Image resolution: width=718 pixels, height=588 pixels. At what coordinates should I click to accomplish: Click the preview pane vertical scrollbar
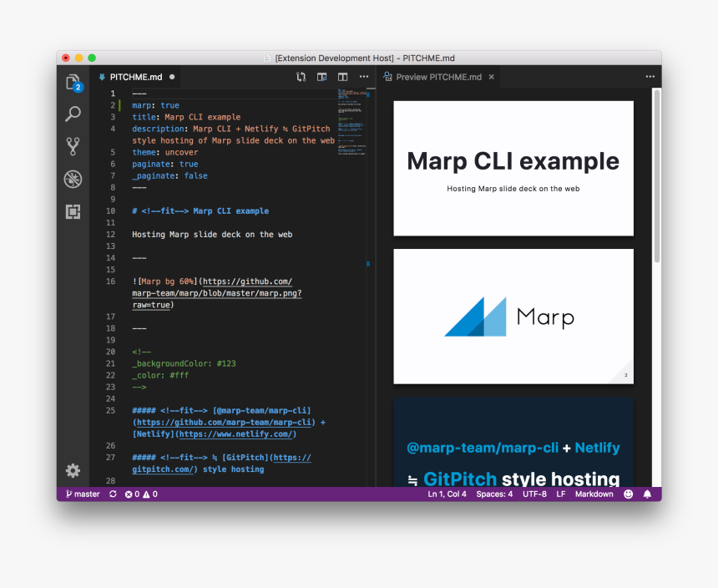tap(657, 176)
